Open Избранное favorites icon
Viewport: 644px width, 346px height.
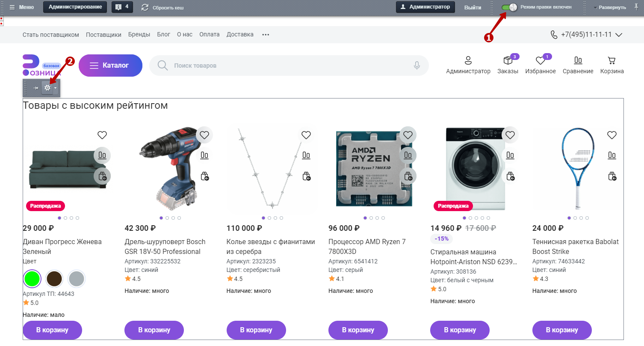(x=541, y=66)
